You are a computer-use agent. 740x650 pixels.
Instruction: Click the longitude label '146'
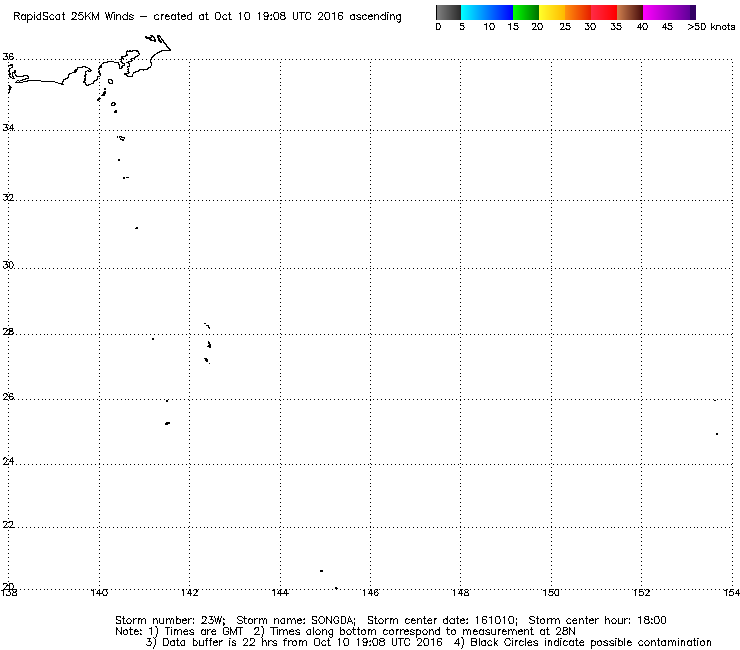(x=370, y=593)
